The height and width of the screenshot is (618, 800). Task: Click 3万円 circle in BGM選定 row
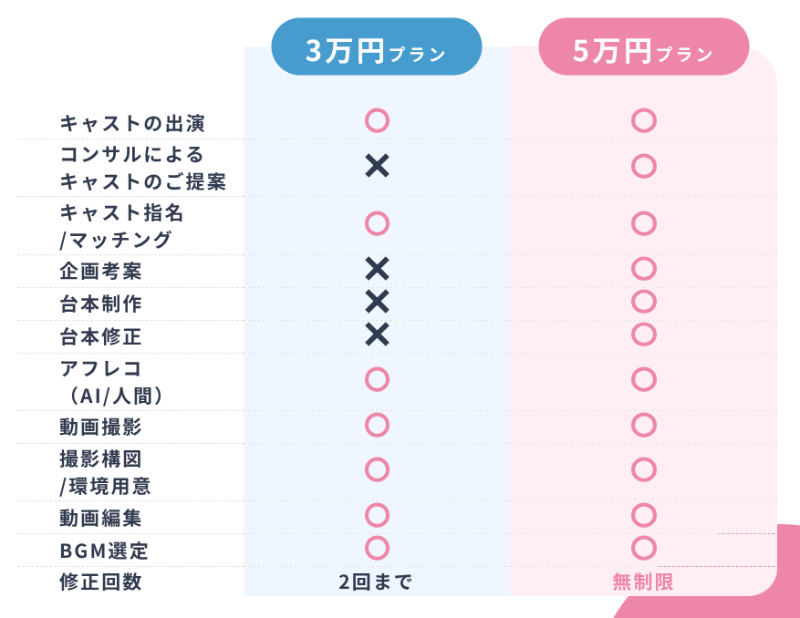tap(376, 548)
